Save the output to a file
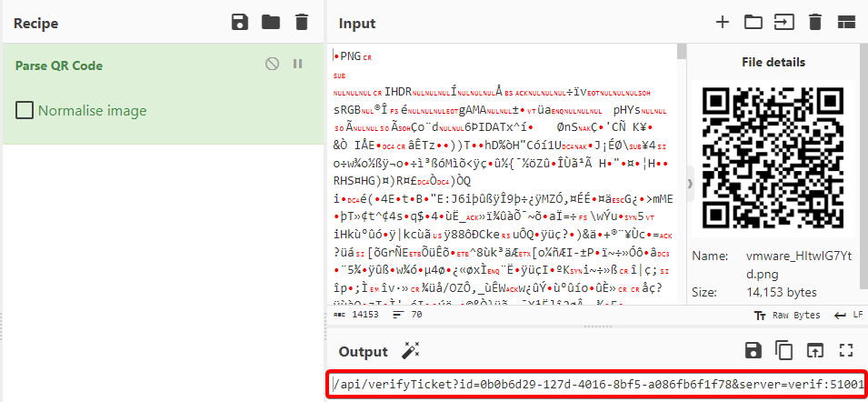Screen dimensions: 868x402 [753, 350]
